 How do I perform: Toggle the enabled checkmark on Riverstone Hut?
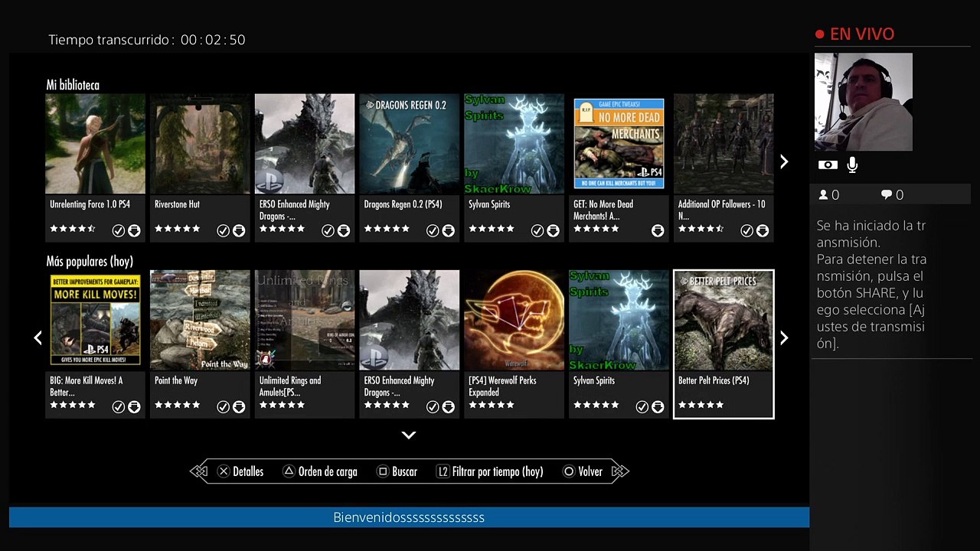coord(223,230)
